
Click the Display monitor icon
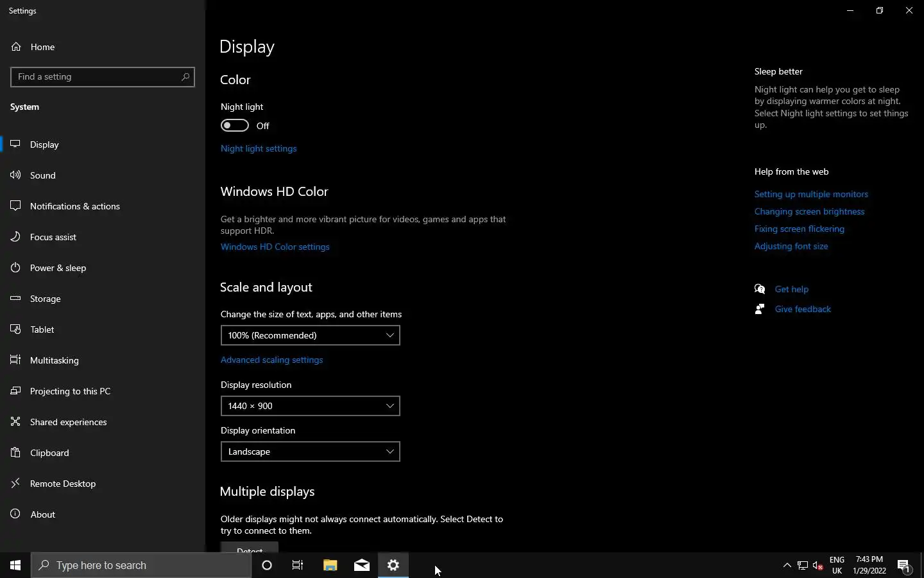point(15,144)
